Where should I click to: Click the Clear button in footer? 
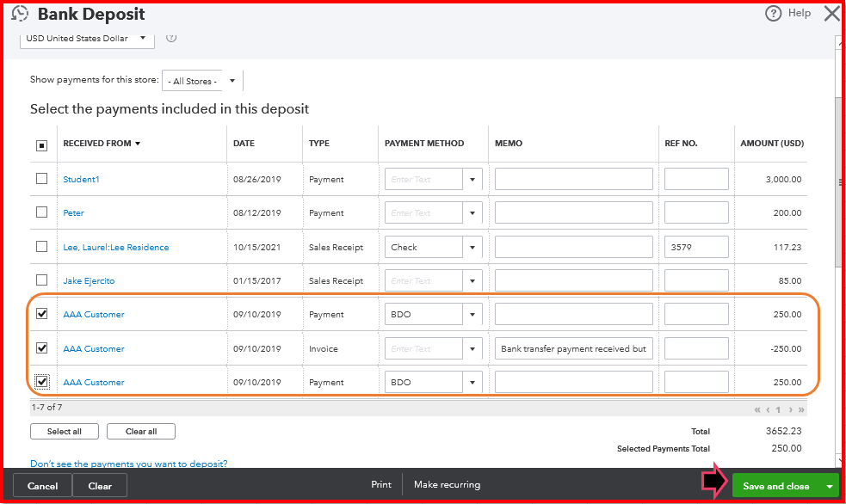[x=100, y=486]
